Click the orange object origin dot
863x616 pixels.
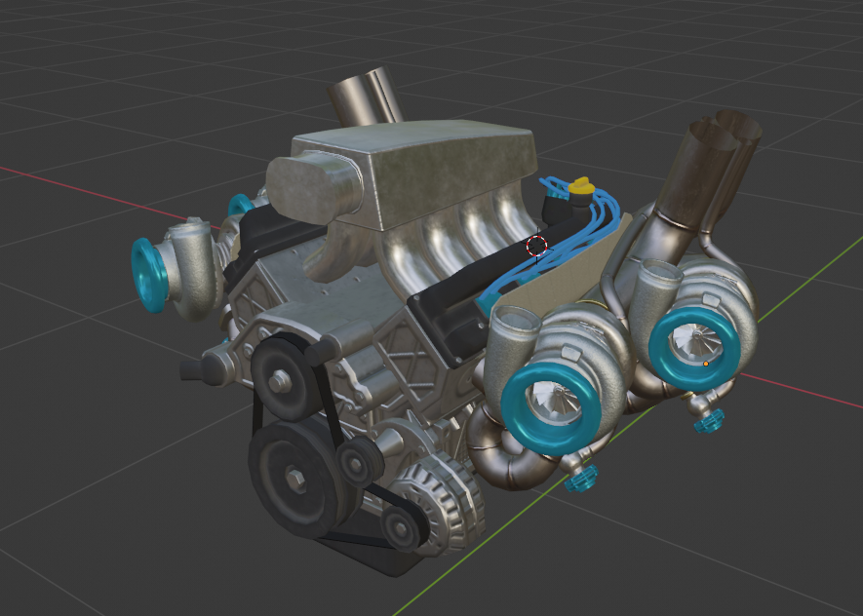[x=706, y=364]
